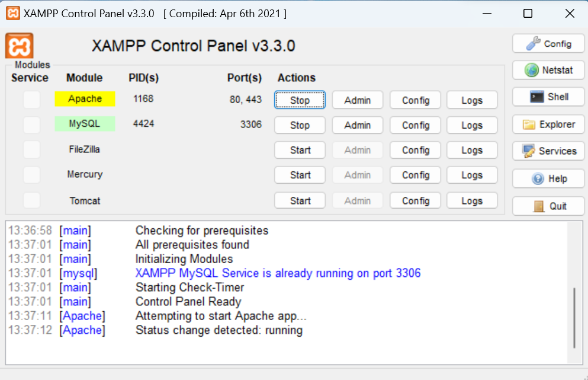The image size is (588, 380).
Task: Toggle the Mercury service checkbox
Action: tap(31, 175)
